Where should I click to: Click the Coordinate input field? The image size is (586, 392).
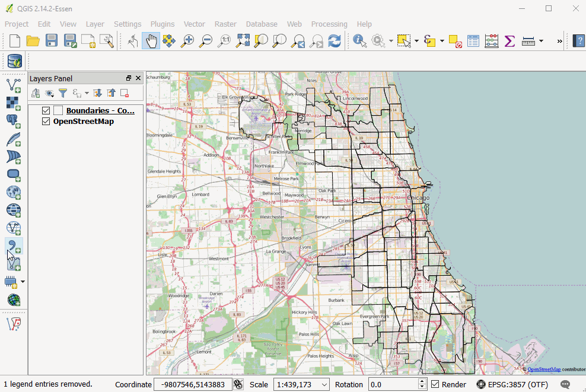(193, 384)
